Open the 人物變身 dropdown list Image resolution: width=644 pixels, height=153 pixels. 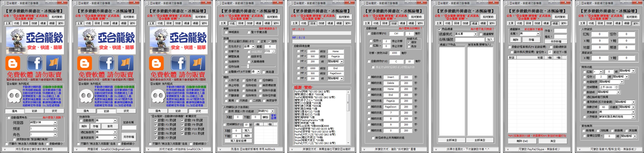click(633, 117)
